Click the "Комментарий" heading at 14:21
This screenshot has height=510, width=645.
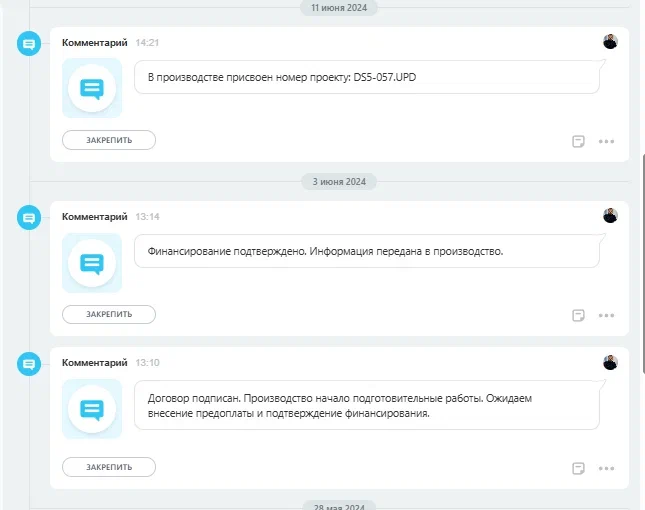pyautogui.click(x=95, y=43)
